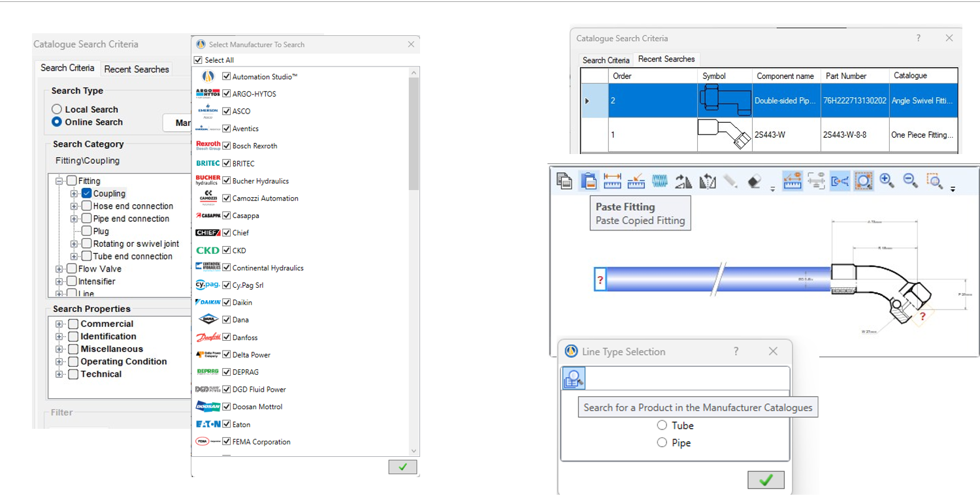Click the zoom in magnifier icon

coord(887,181)
